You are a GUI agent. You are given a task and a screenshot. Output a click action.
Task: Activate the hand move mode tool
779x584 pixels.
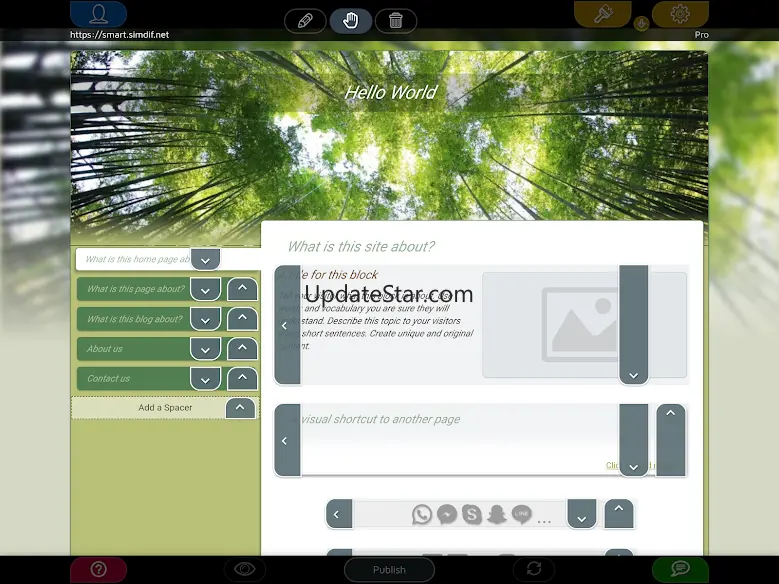pos(351,21)
